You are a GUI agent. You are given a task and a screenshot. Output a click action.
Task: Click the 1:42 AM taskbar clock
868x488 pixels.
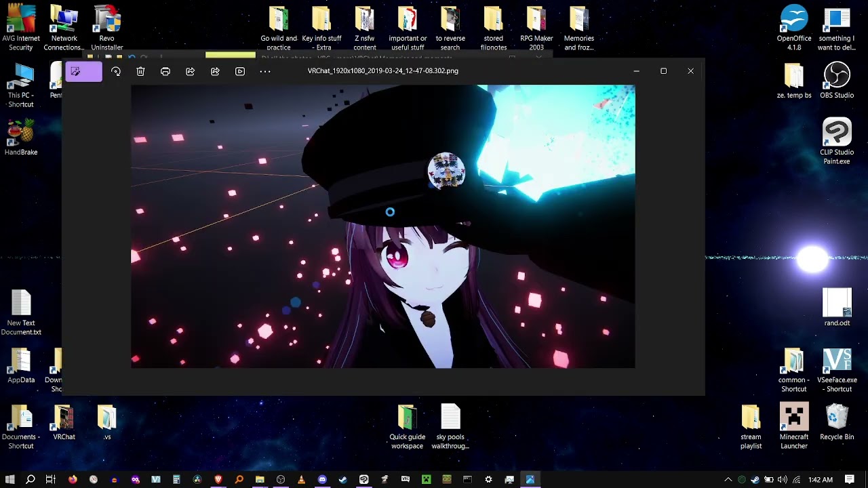click(821, 480)
